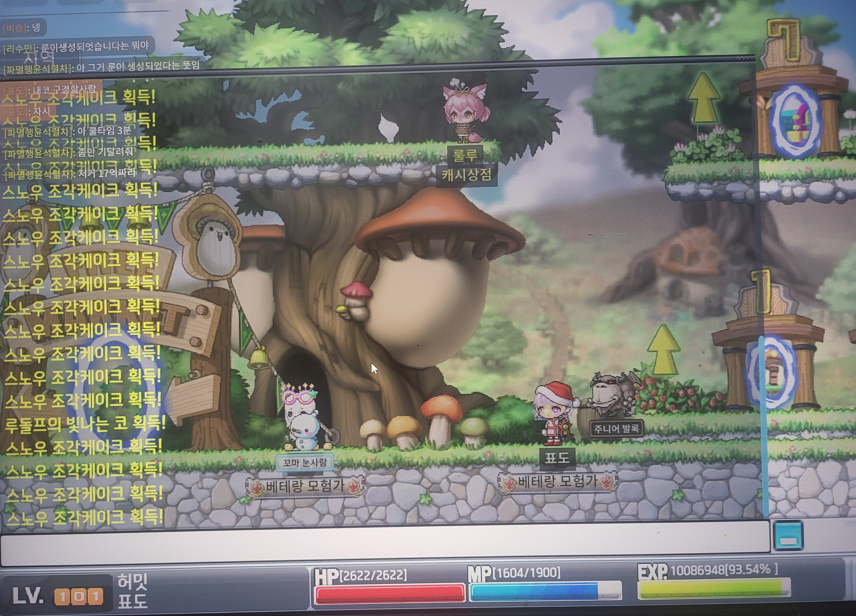Click the blue MP gauge bar
This screenshot has width=856, height=616.
point(546,591)
